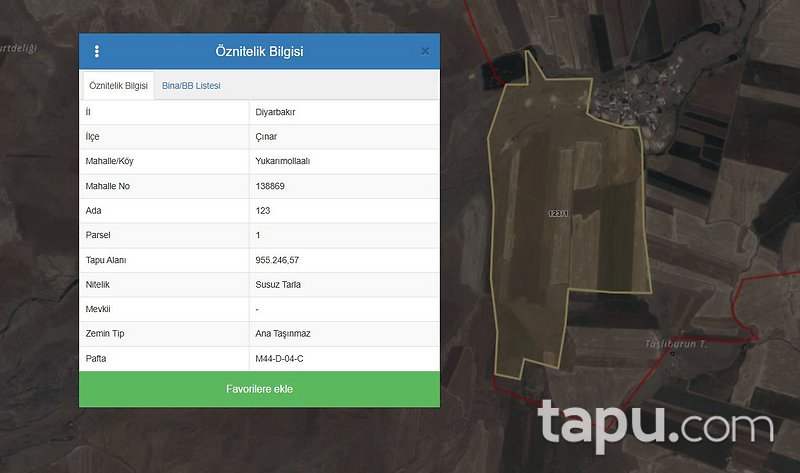Click the Ada row value 123
Image resolution: width=800 pixels, height=473 pixels.
click(x=263, y=211)
